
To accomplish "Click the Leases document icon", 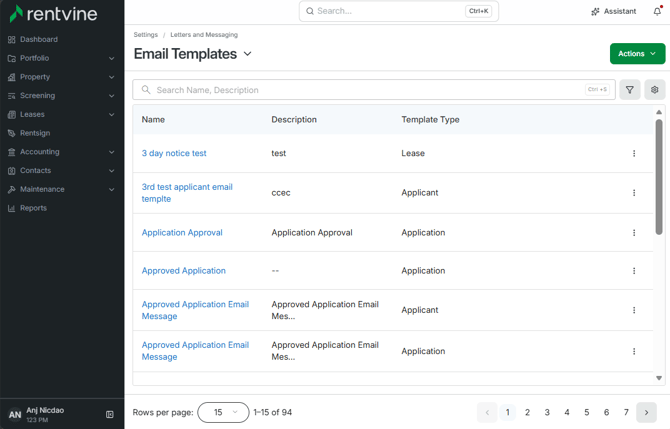I will coord(12,115).
